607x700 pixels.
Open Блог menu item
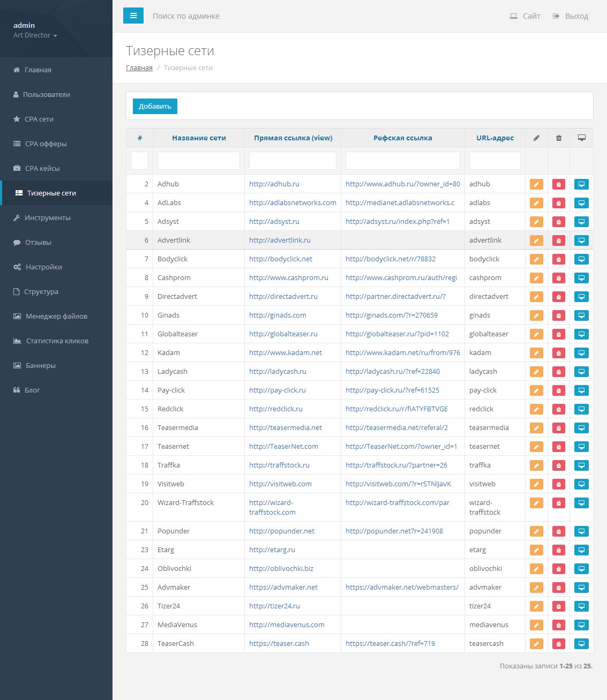(56, 390)
